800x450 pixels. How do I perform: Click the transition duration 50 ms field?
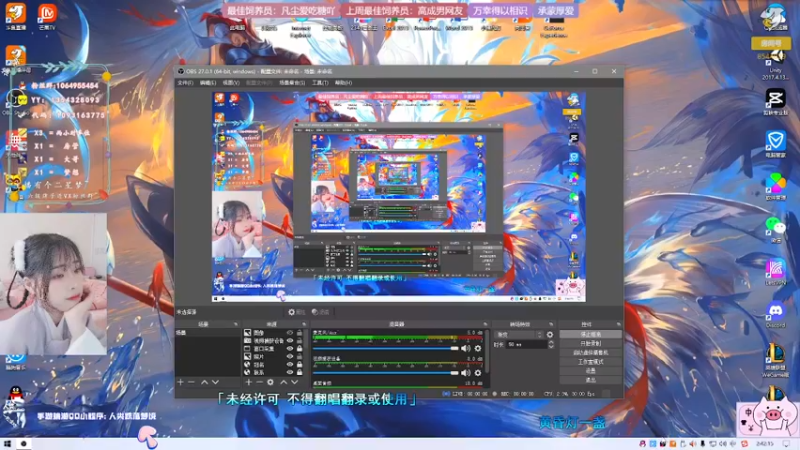tap(526, 345)
